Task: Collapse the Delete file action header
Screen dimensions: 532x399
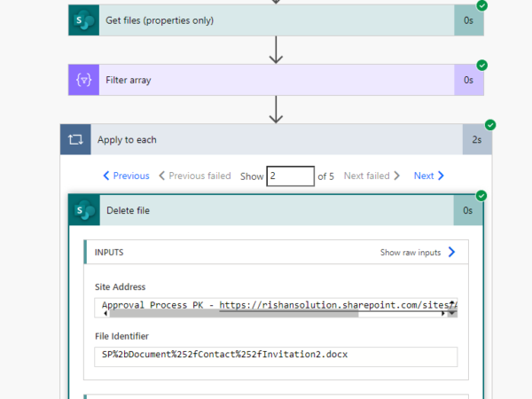Action: coord(266,210)
